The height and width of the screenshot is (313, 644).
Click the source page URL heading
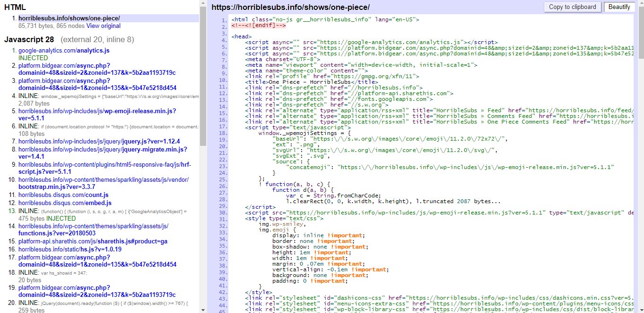pyautogui.click(x=290, y=7)
